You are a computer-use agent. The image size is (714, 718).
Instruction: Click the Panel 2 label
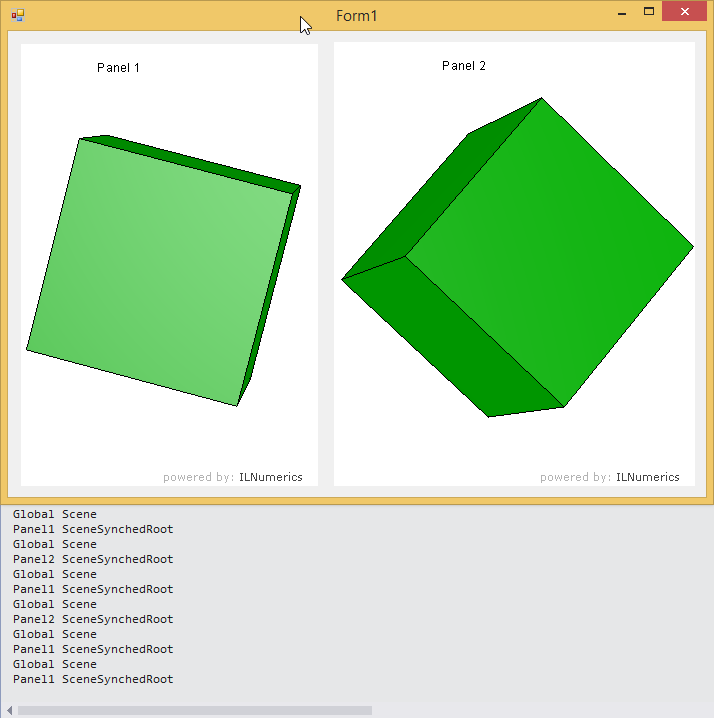463,66
